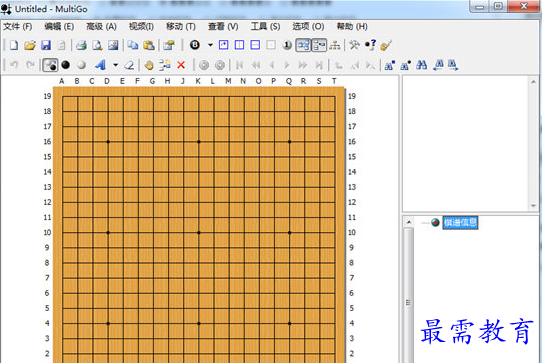
Task: Click the game tree panel scroll up arrow
Action: (409, 222)
